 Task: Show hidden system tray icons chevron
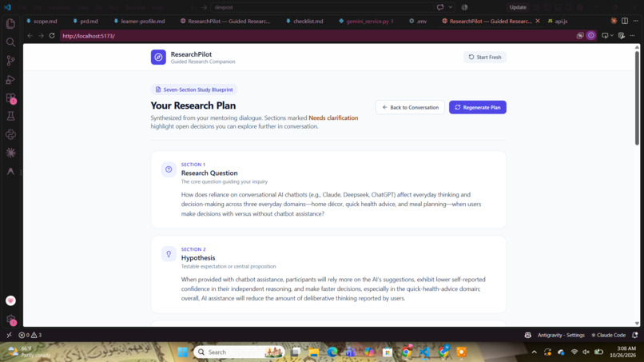[534, 352]
